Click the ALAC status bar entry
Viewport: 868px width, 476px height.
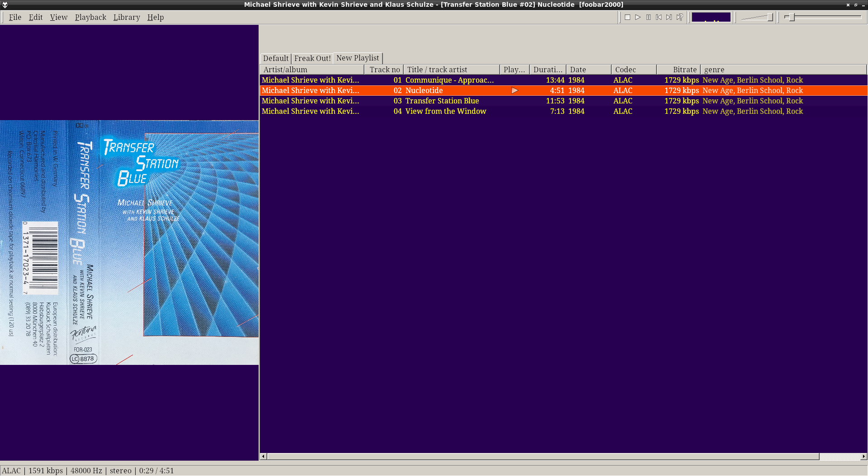coord(11,471)
